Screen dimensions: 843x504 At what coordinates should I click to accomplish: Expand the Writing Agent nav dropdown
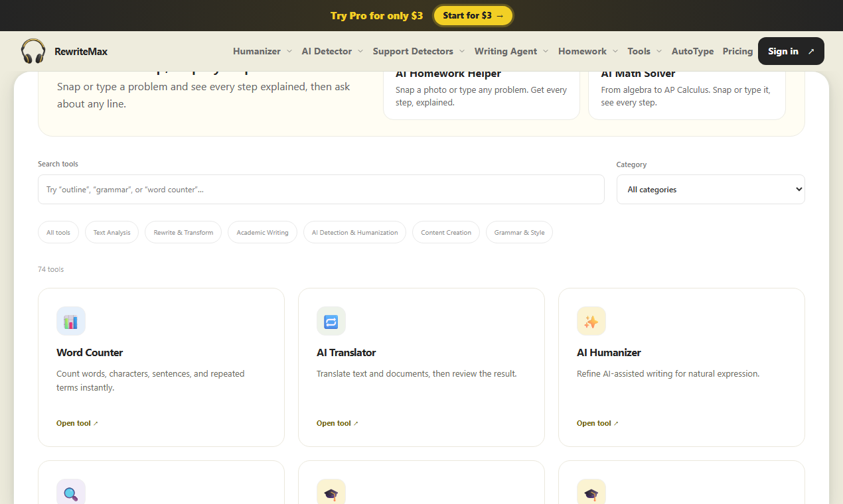tap(511, 51)
